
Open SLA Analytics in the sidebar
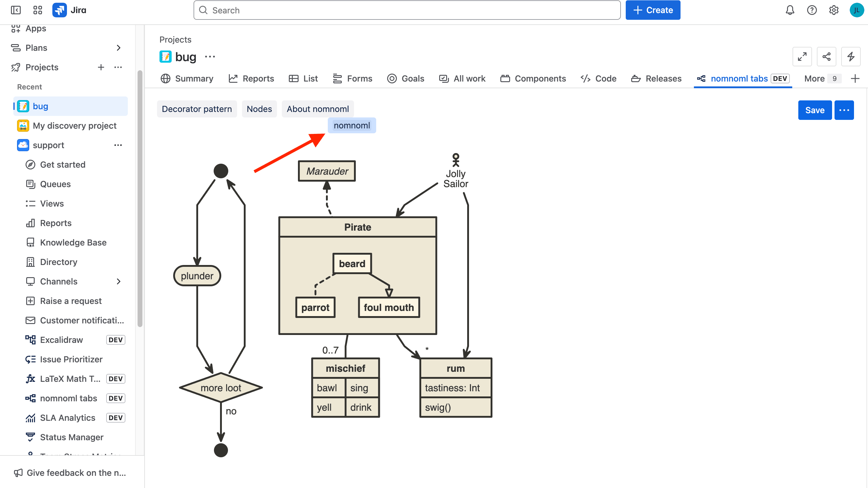pyautogui.click(x=67, y=418)
